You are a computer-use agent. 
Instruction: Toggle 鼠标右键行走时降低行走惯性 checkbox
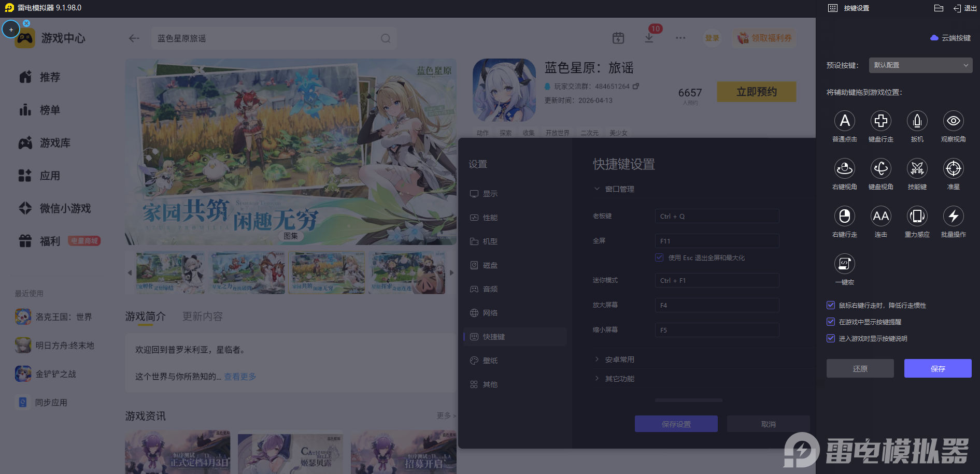(x=831, y=305)
